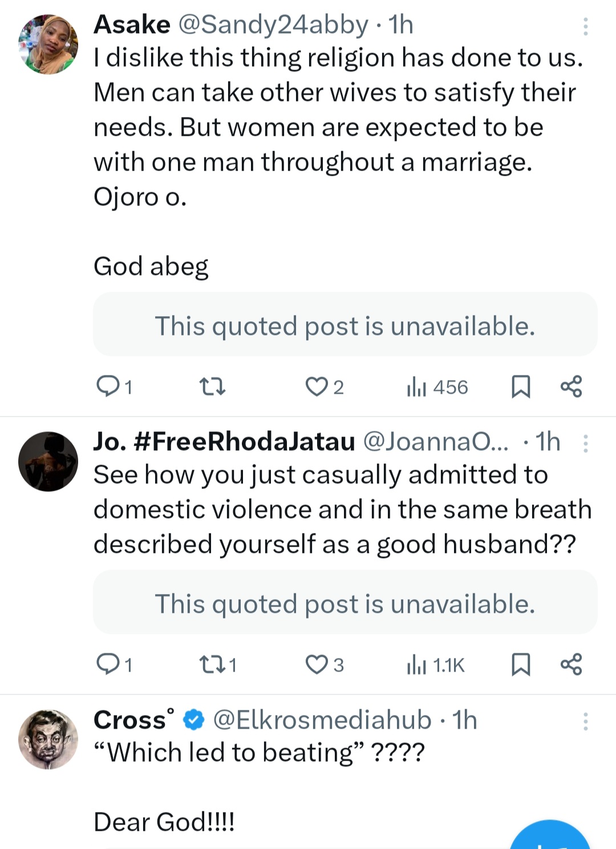
Task: Share Jo. #FreeRhodaJatau's tweet
Action: click(x=571, y=664)
